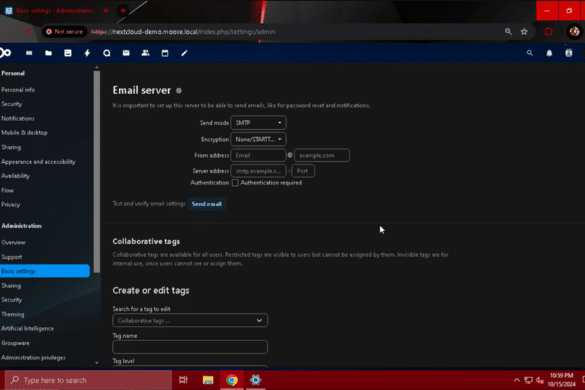Viewport: 585px width, 390px height.
Task: Go to Theming in Administration sidebar
Action: [13, 314]
